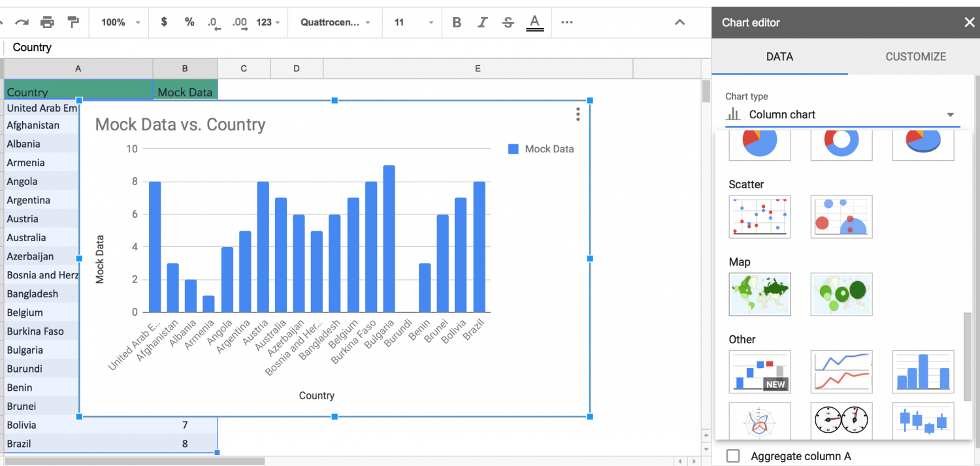
Task: Select the Paint format tool
Action: pyautogui.click(x=72, y=22)
